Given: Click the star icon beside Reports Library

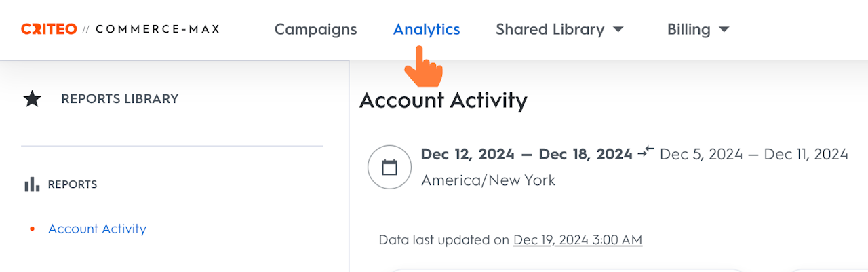Looking at the screenshot, I should (32, 99).
